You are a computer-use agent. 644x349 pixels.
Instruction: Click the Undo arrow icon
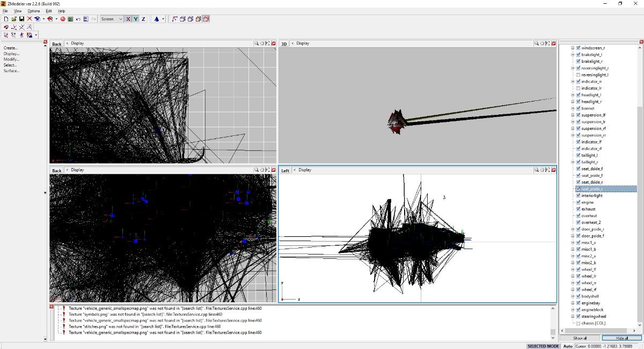[x=78, y=19]
